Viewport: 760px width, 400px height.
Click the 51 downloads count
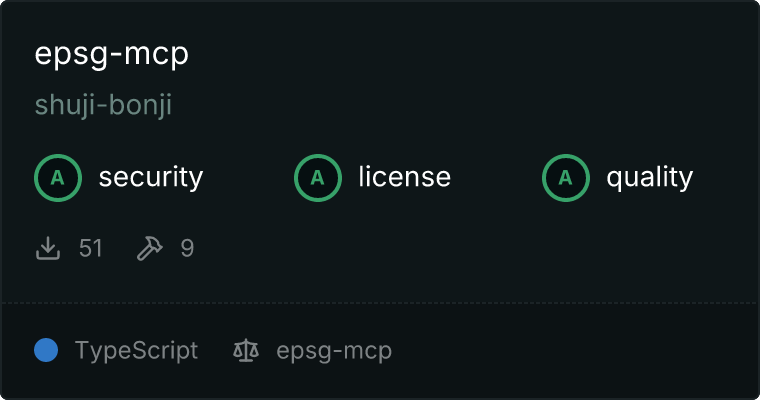pos(91,248)
